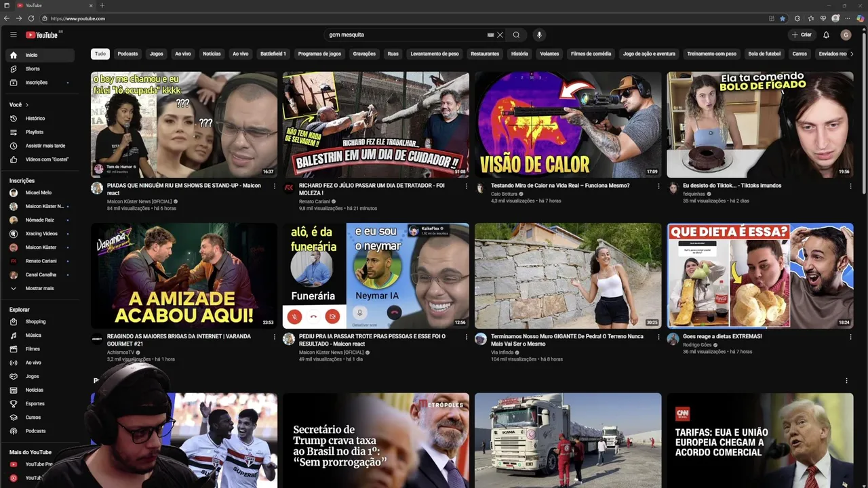Select the Podcasts filter chip
The image size is (868, 488).
pos(127,54)
